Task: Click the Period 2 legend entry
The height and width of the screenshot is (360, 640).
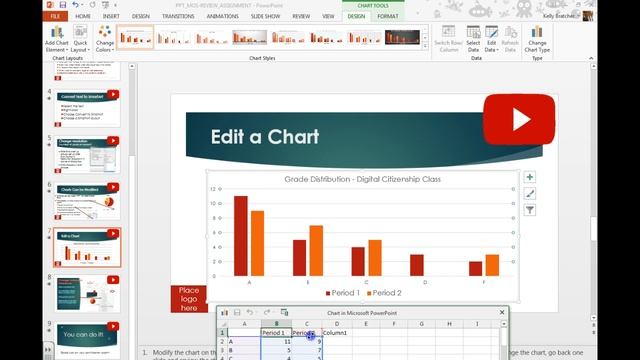Action: (x=384, y=293)
